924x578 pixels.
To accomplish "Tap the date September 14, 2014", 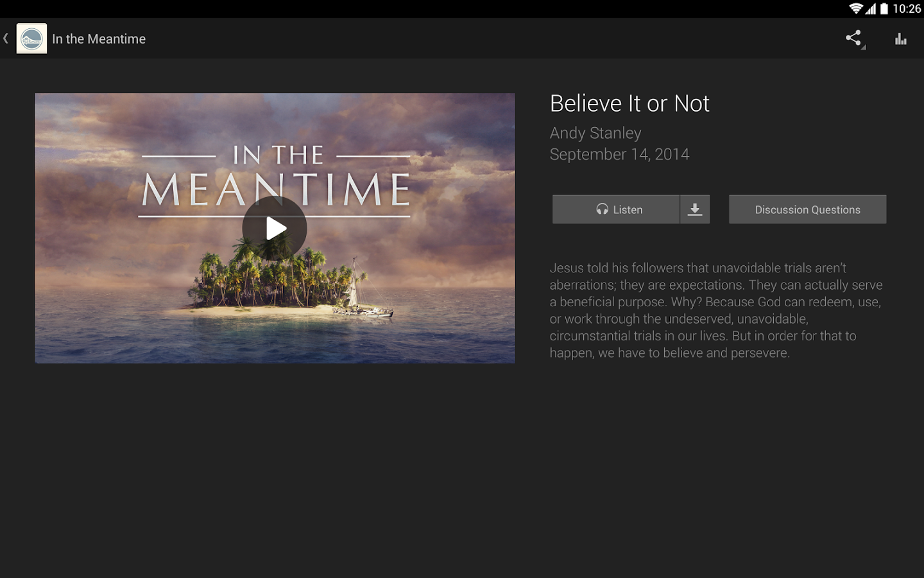I will 619,154.
